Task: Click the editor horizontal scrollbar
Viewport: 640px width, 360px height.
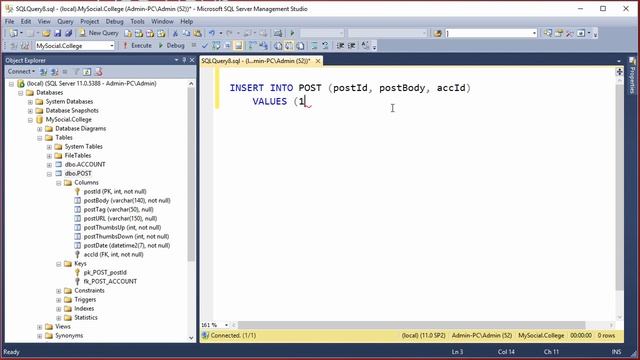Action: click(411, 325)
